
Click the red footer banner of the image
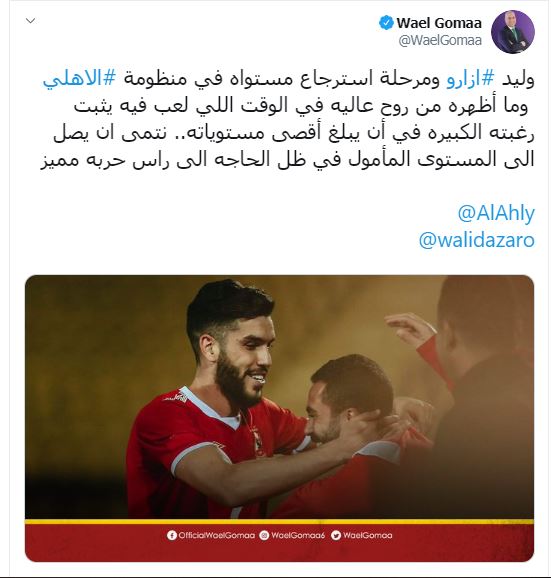click(x=279, y=543)
